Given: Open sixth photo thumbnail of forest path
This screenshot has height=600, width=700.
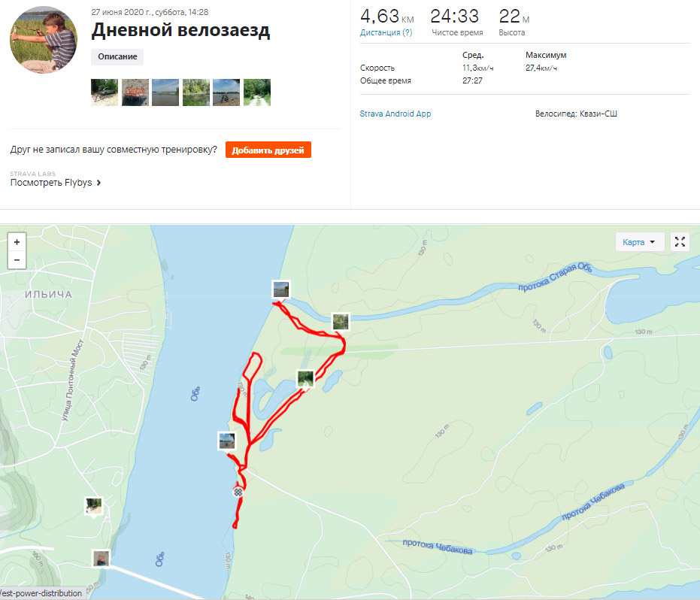Looking at the screenshot, I should click(x=257, y=92).
